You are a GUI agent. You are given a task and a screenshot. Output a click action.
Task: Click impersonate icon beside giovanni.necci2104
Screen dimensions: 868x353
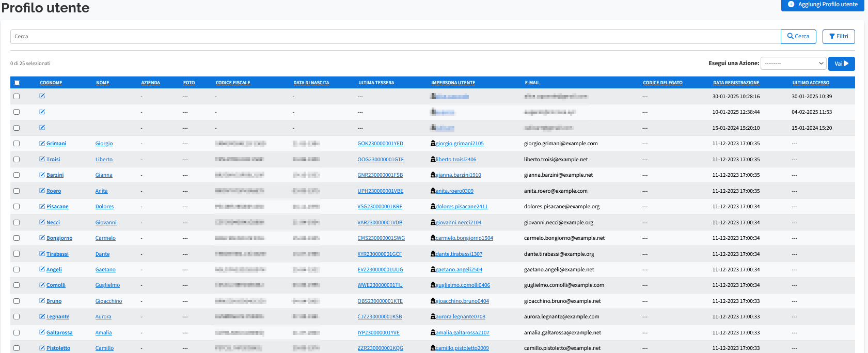pyautogui.click(x=433, y=222)
